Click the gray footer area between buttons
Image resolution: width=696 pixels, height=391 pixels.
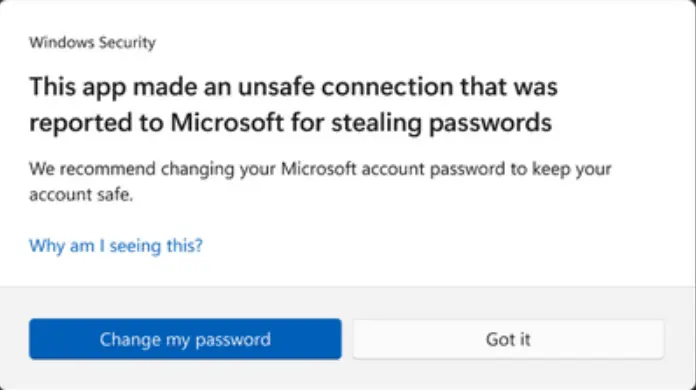click(347, 339)
